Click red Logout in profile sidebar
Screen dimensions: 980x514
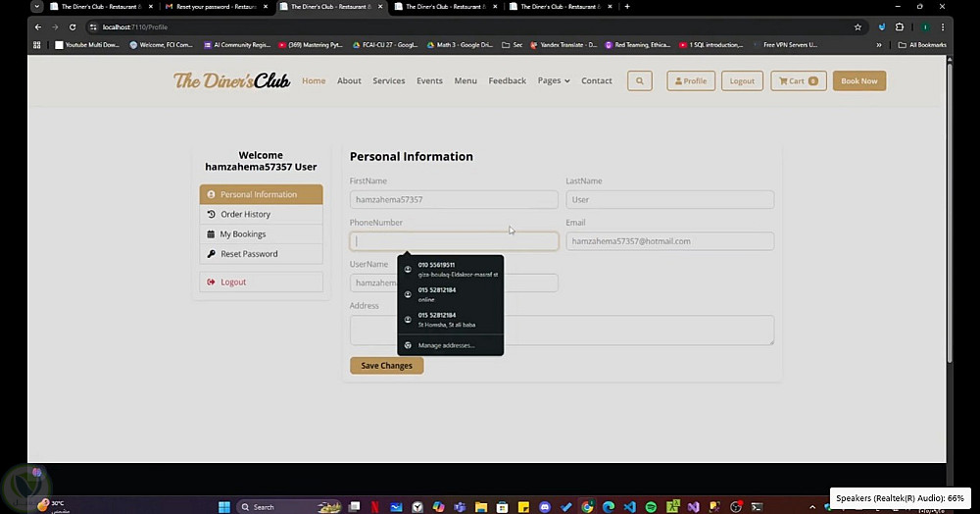(262, 282)
